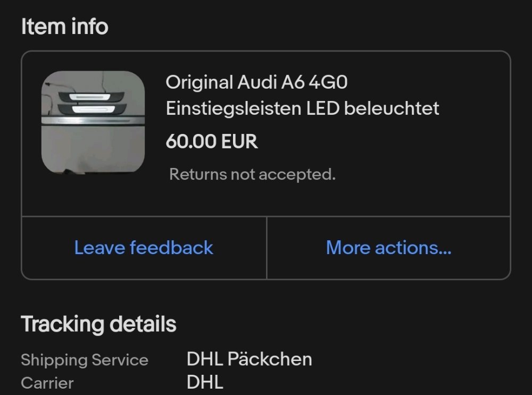Click the Leave feedback link
The height and width of the screenshot is (395, 532).
pyautogui.click(x=144, y=248)
